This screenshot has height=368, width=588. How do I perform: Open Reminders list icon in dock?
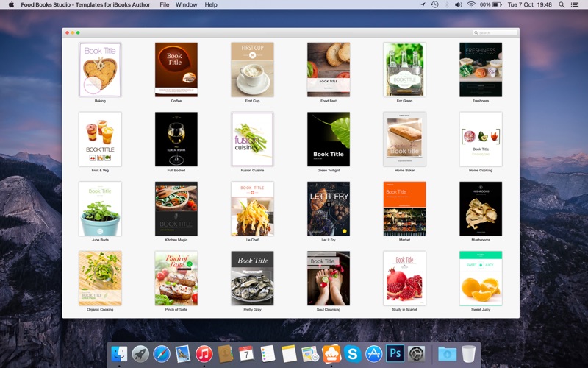(268, 354)
